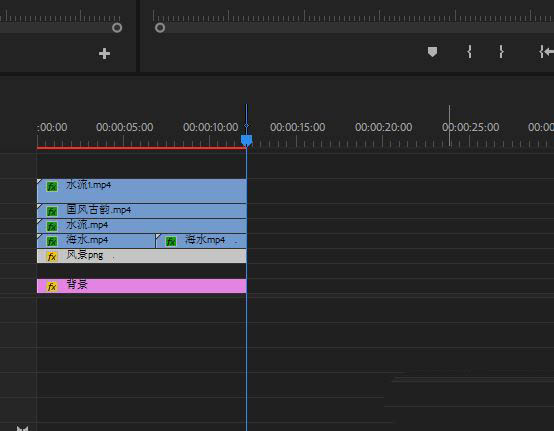Click fx badge on 水流.mp4 clip
Viewport: 554px width, 431px height.
tap(52, 226)
